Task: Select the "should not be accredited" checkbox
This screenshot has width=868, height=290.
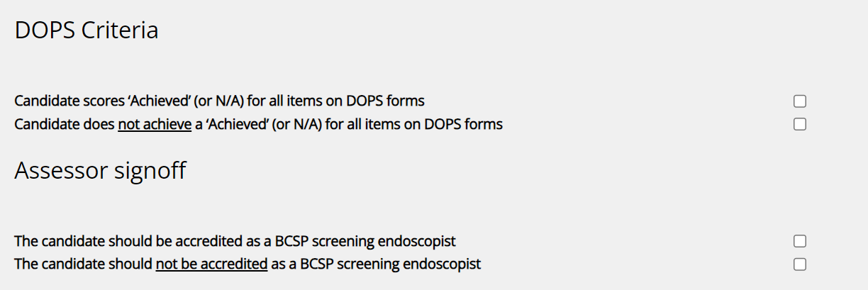Action: 800,264
